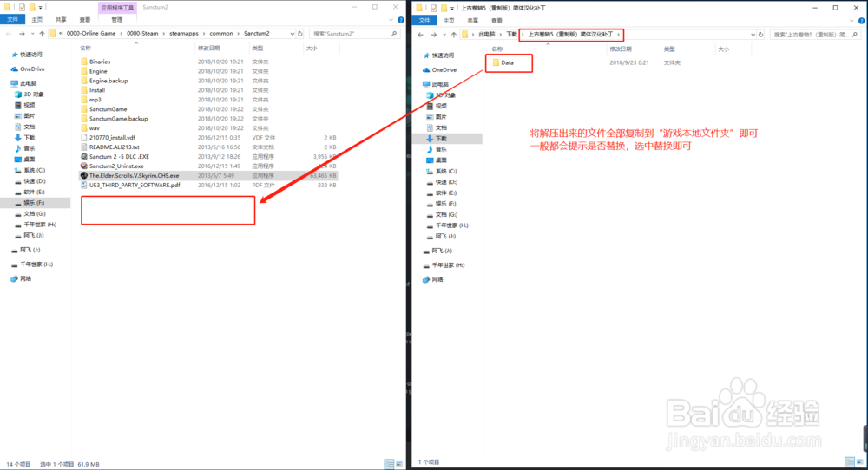The height and width of the screenshot is (470, 868).
Task: Select Engine.backup folder
Action: click(108, 80)
